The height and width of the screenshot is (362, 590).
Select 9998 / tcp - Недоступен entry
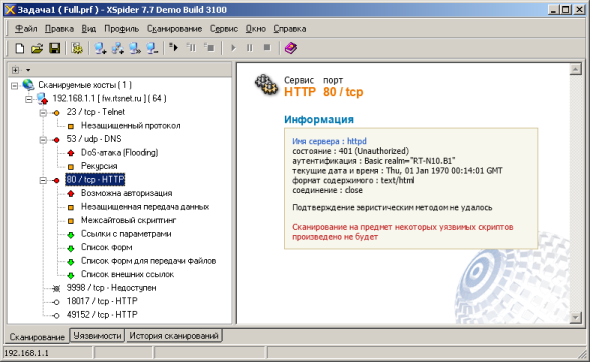point(111,288)
